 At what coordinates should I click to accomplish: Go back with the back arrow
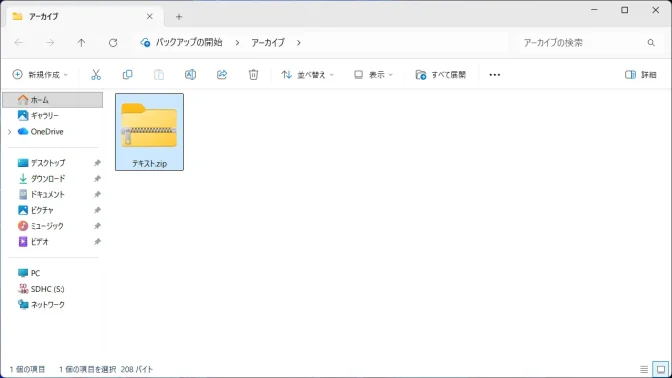click(19, 42)
